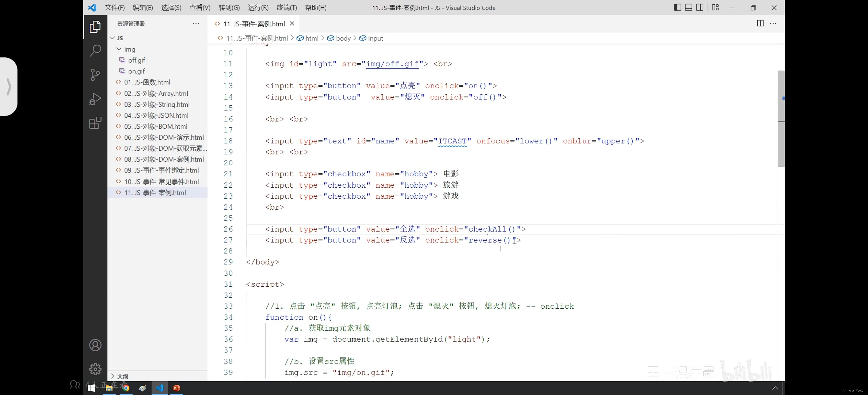This screenshot has width=868, height=395.
Task: Click line number 26 in the gutter
Action: 228,229
